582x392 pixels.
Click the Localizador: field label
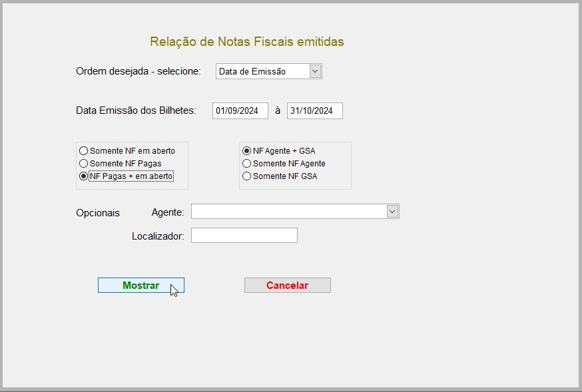(x=158, y=236)
